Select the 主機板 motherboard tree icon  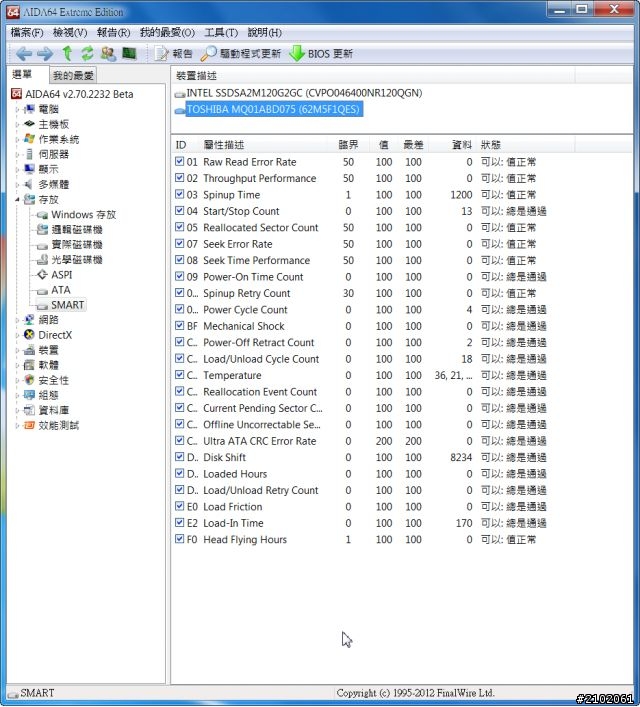pos(29,124)
